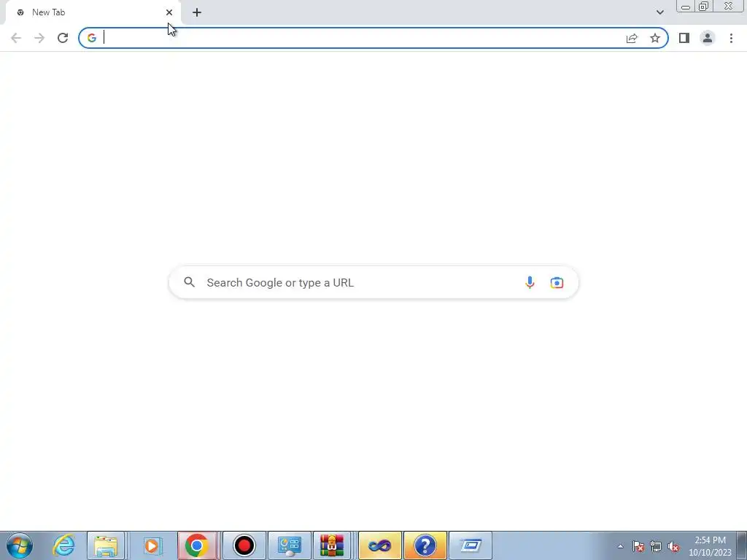
Task: Click the muted volume tray icon
Action: click(673, 546)
